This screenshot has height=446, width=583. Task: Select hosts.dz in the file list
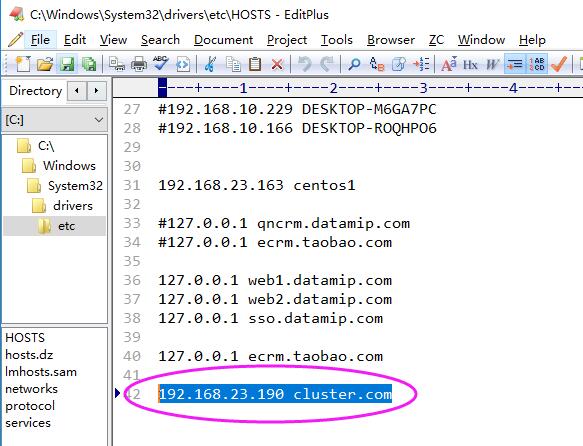pos(29,355)
